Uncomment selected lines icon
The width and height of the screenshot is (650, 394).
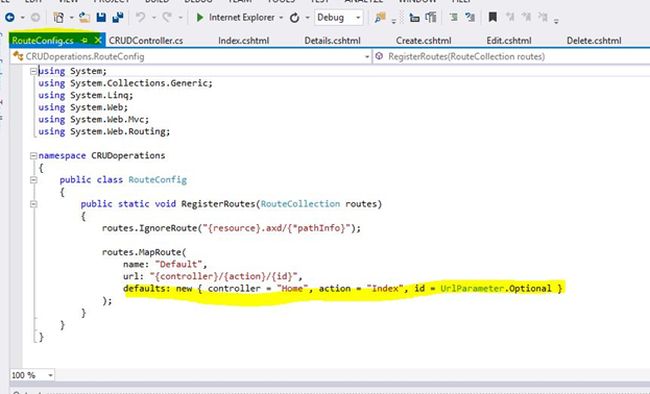pyautogui.click(x=470, y=17)
